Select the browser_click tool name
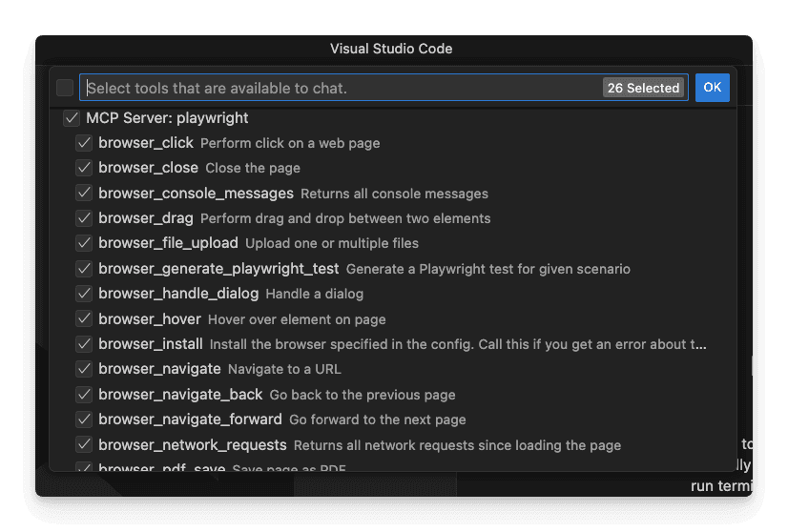 (x=146, y=143)
